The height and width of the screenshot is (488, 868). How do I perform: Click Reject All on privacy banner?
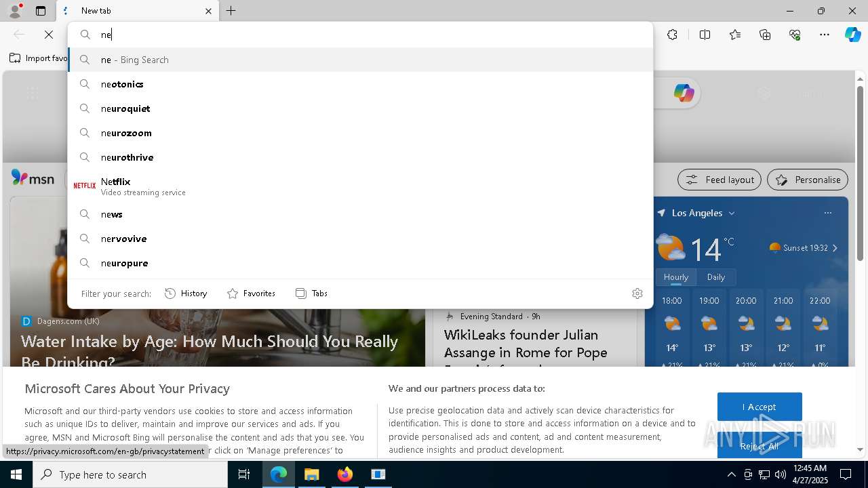pos(759,446)
